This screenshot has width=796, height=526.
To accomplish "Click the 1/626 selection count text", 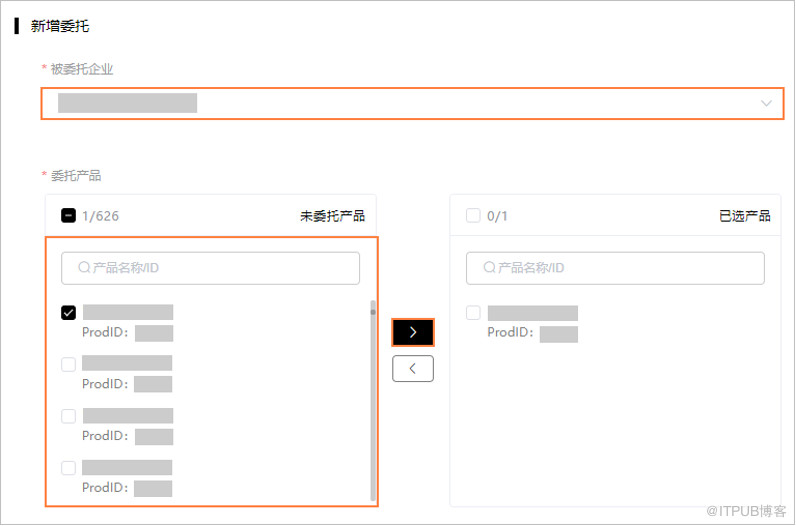I will pyautogui.click(x=101, y=216).
